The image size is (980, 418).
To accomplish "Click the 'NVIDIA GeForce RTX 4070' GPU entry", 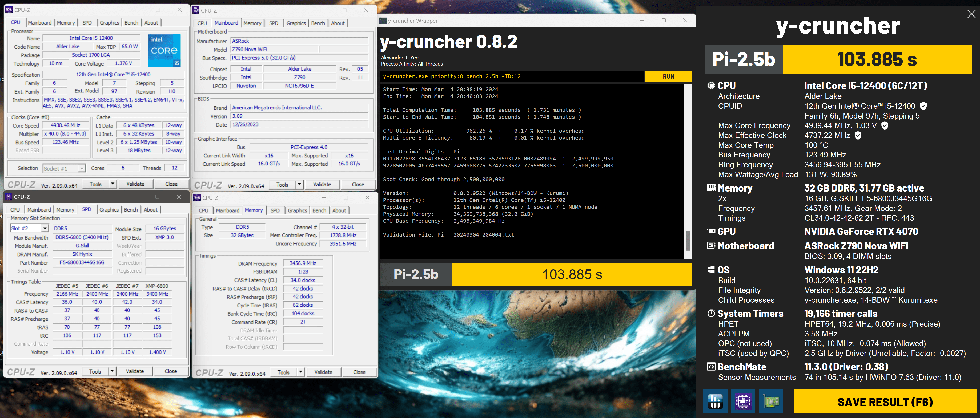I will pyautogui.click(x=861, y=231).
